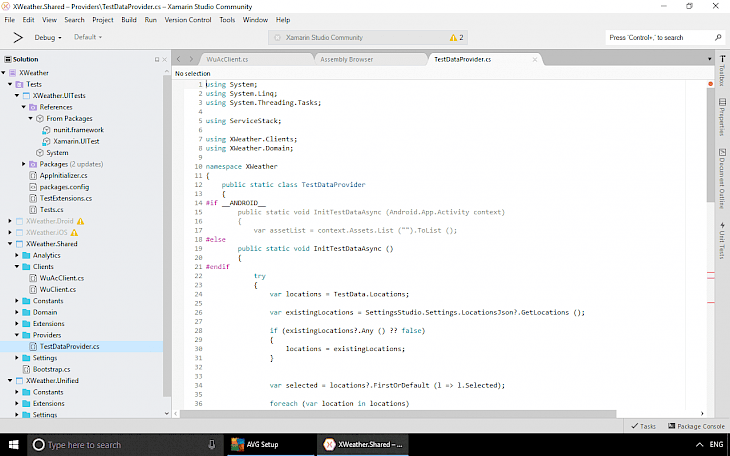
Task: Open packages.config file
Action: pyautogui.click(x=64, y=187)
